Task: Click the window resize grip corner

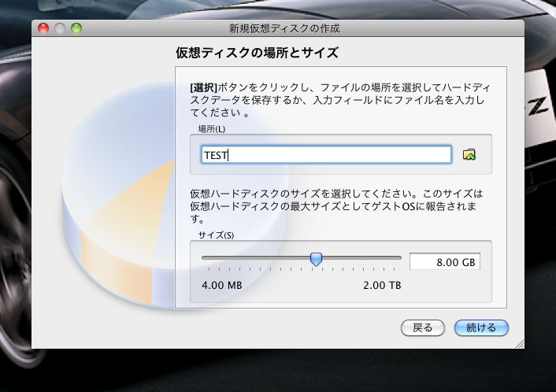Action: pyautogui.click(x=520, y=344)
